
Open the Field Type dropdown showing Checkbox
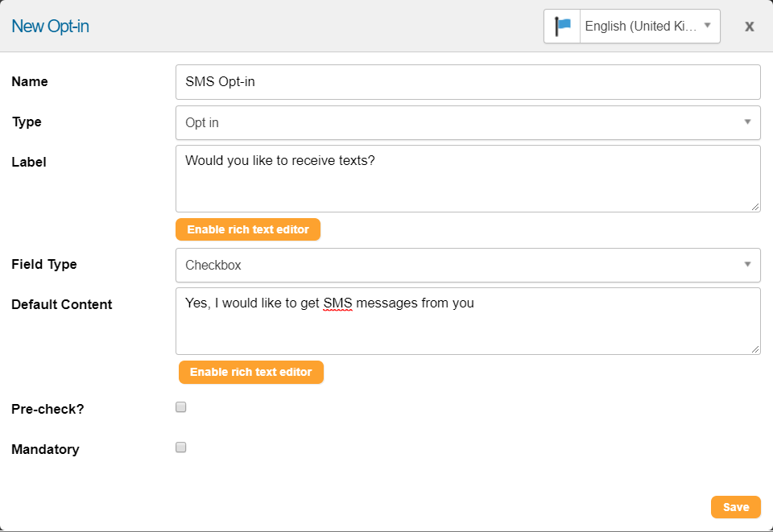468,265
